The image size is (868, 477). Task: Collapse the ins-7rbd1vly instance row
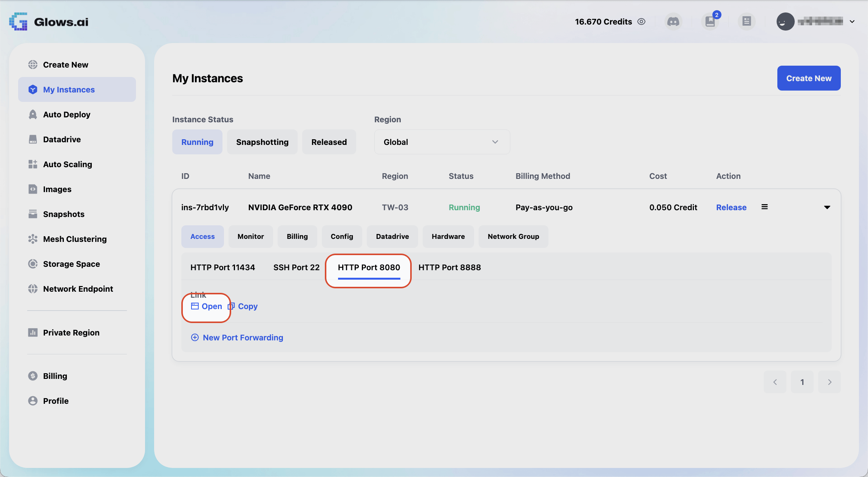click(827, 207)
